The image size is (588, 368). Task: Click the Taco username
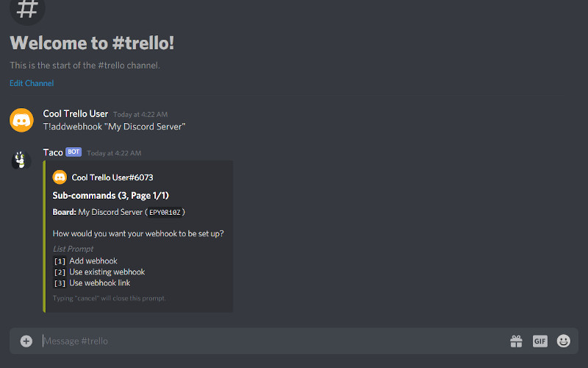tap(53, 152)
